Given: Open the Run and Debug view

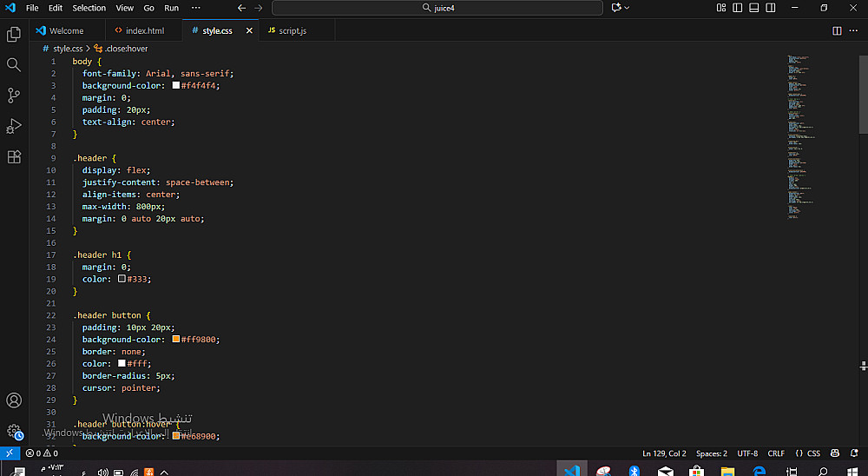Looking at the screenshot, I should point(14,126).
